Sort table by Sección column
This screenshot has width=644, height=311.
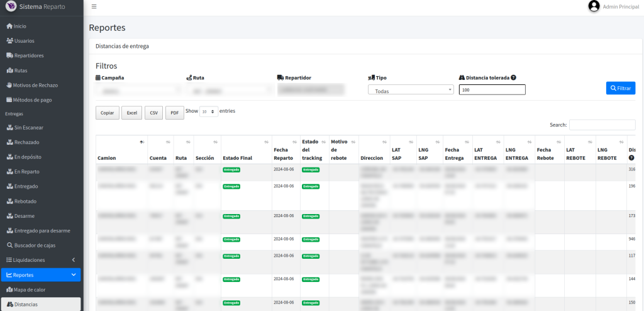(x=207, y=150)
